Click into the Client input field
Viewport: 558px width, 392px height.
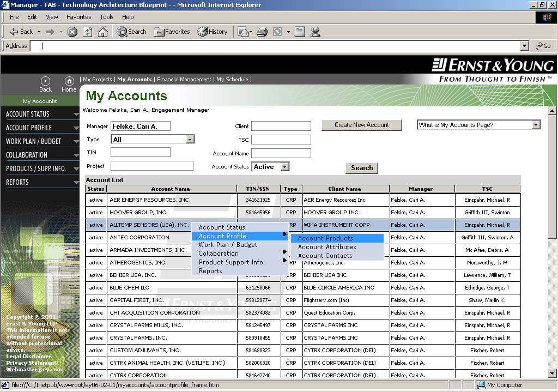tap(281, 126)
